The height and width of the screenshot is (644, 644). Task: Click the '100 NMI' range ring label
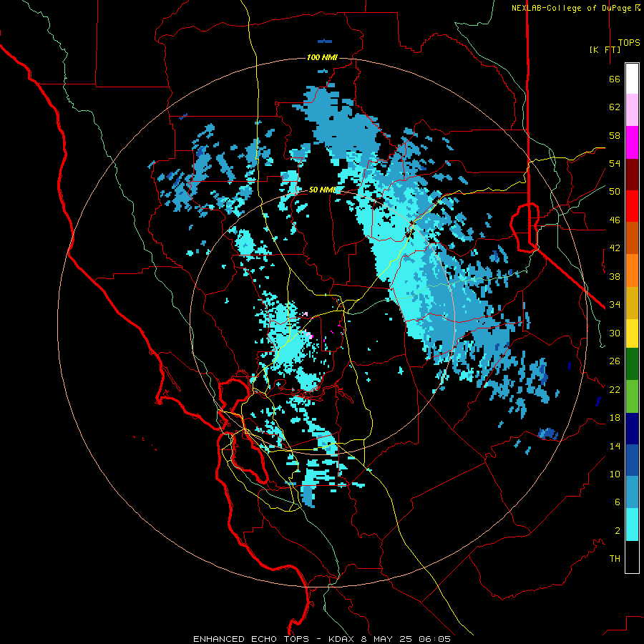click(x=323, y=57)
